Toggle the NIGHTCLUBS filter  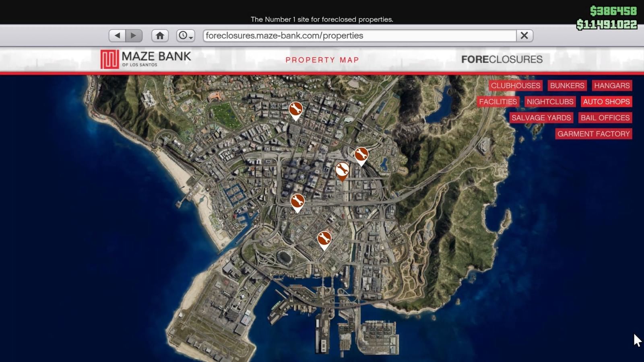point(550,101)
